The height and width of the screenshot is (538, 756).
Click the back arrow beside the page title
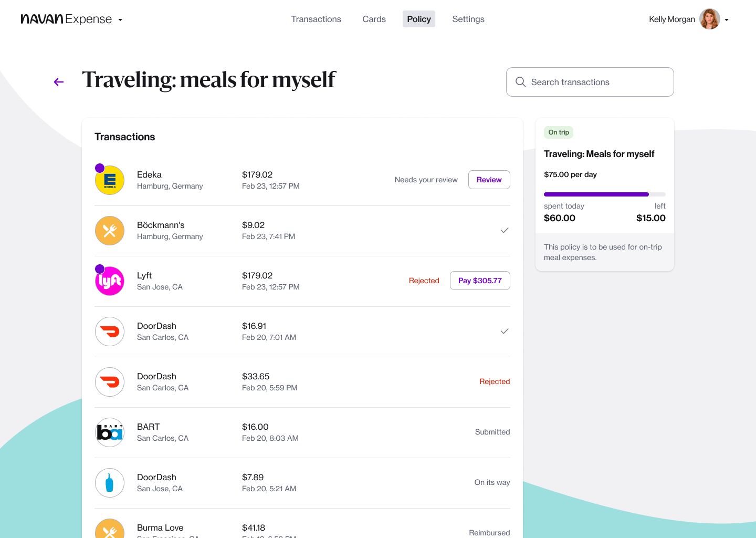pyautogui.click(x=59, y=82)
